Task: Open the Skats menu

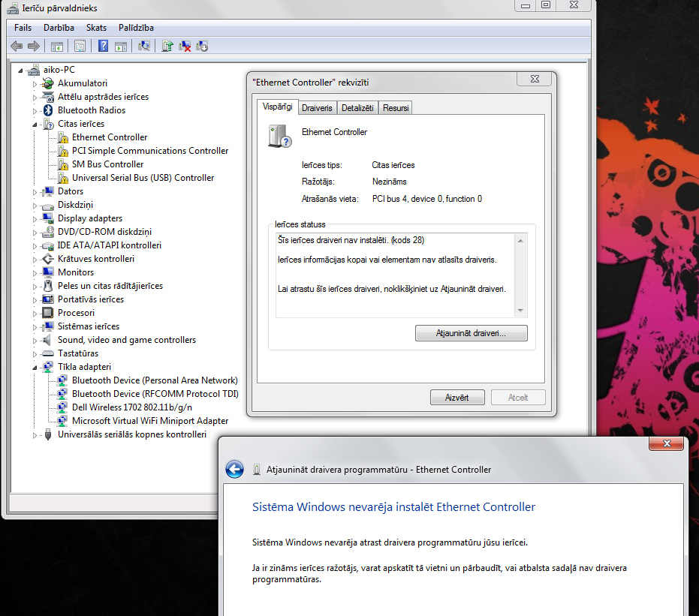Action: (x=96, y=28)
